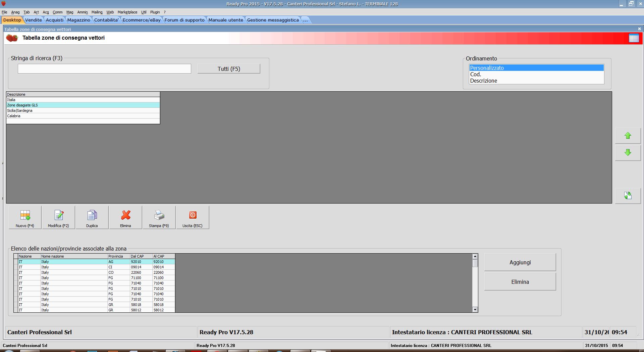The width and height of the screenshot is (644, 352).
Task: Select Descrizione ordering option
Action: (536, 81)
